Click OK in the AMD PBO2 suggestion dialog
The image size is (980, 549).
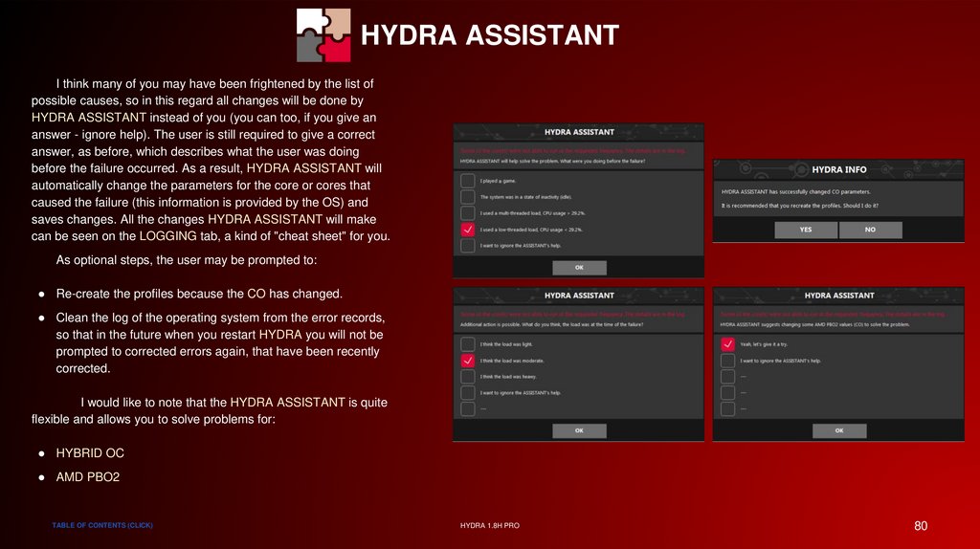coord(839,430)
